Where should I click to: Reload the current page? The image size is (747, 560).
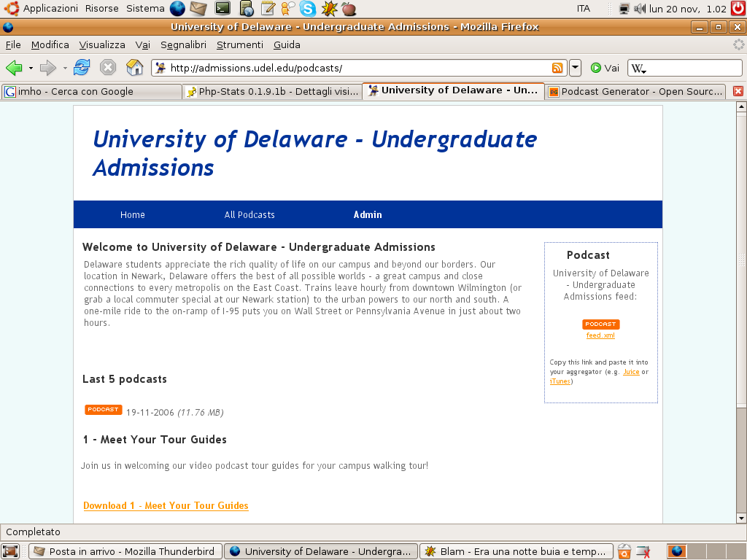click(82, 67)
